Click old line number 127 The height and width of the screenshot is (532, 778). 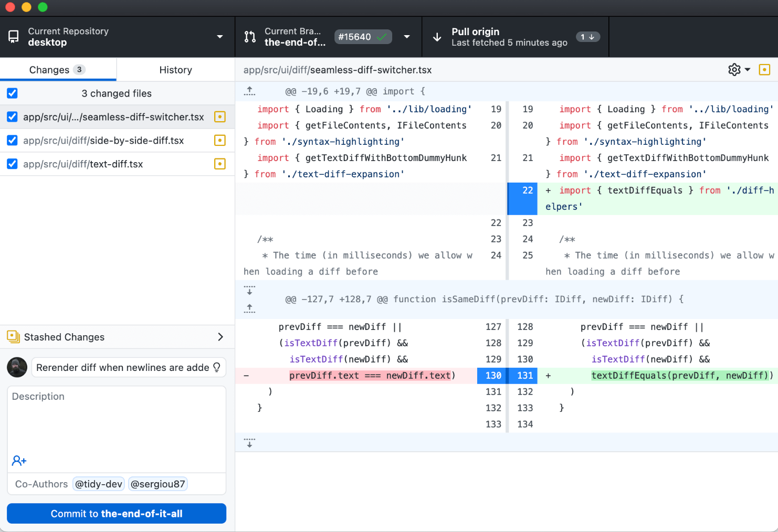493,327
